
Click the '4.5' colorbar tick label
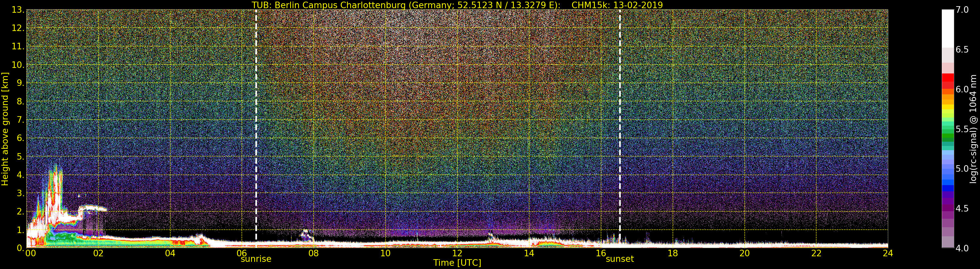click(x=962, y=208)
